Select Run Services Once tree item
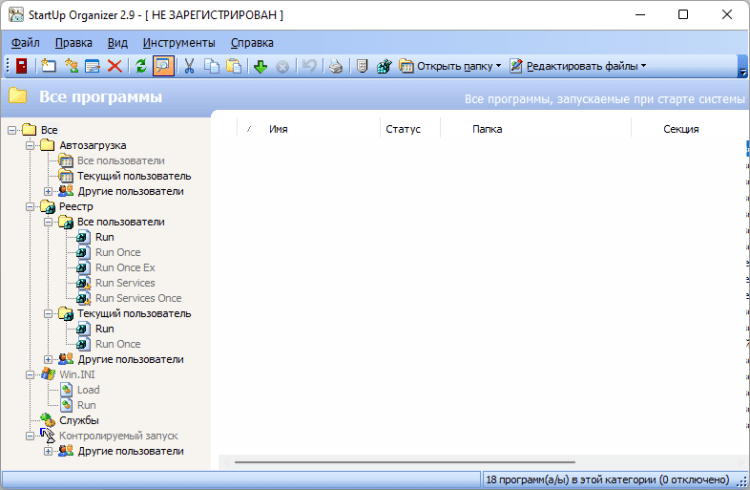Screen dimensions: 750x490 pyautogui.click(x=138, y=299)
